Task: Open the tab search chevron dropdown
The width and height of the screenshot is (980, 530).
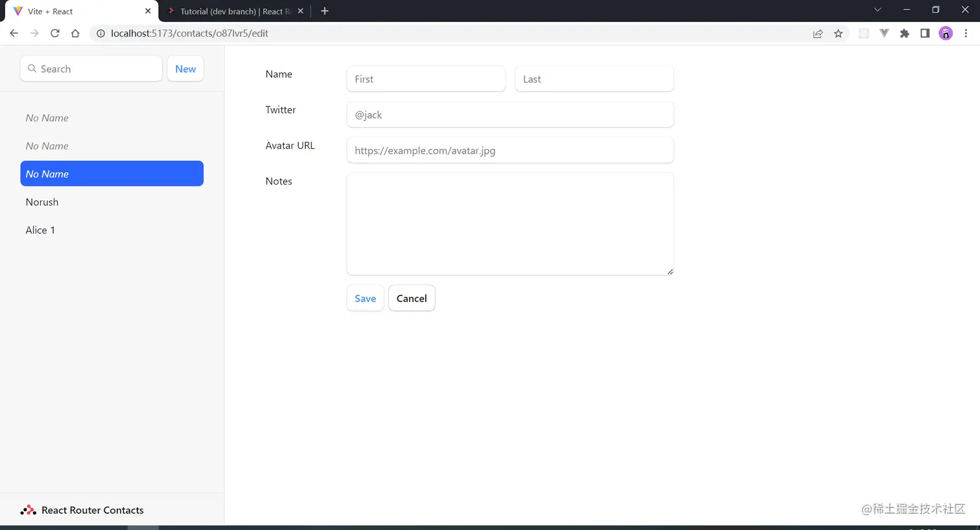Action: click(877, 10)
